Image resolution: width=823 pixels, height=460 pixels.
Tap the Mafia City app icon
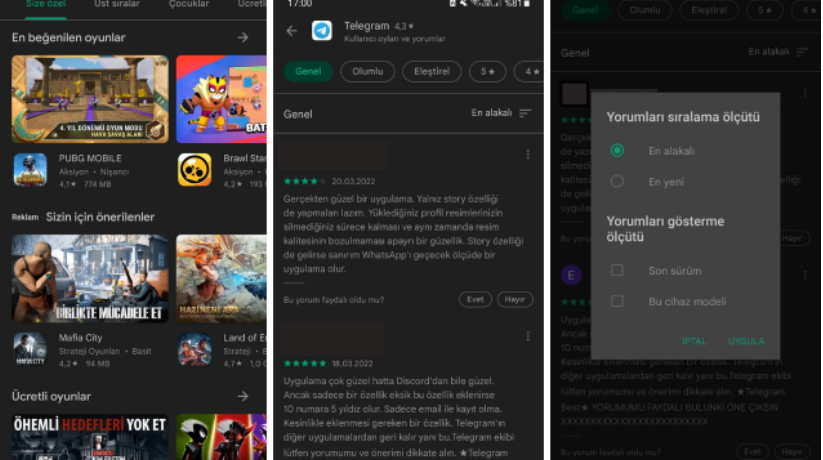[30, 349]
